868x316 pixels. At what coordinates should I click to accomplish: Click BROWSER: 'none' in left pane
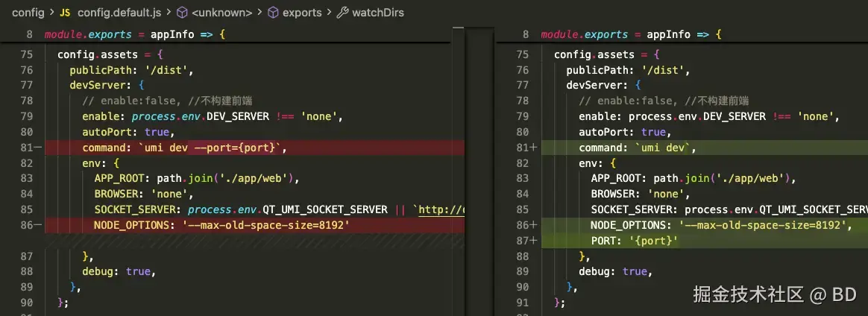pyautogui.click(x=144, y=195)
